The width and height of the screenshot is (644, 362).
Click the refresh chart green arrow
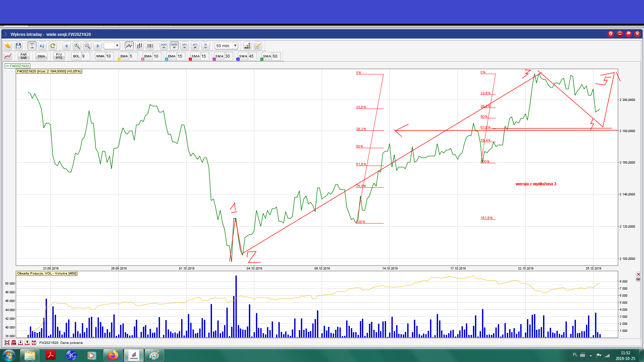point(53,46)
